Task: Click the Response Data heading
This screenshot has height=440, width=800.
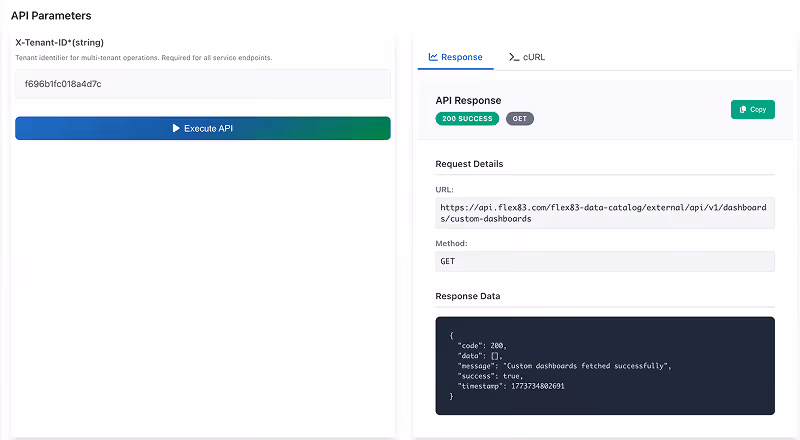Action: (467, 296)
